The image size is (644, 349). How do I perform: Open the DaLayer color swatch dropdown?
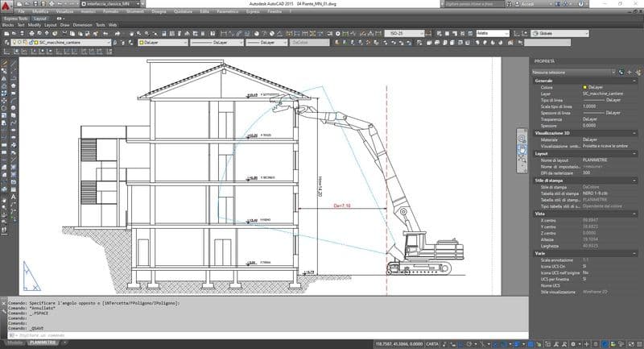coord(163,42)
